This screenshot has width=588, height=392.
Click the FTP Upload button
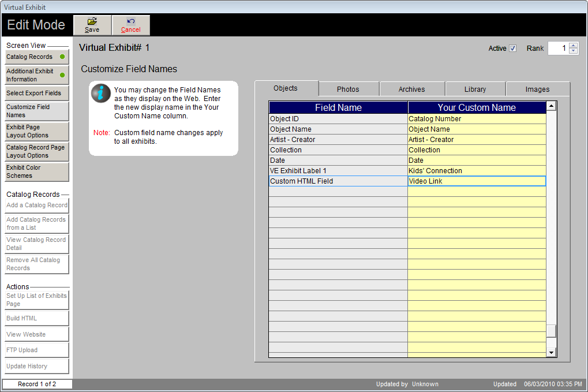[37, 350]
